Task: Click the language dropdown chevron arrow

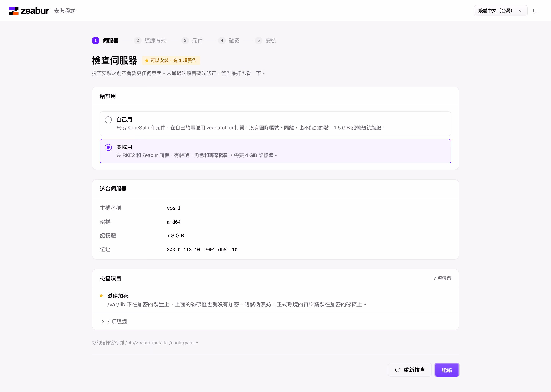Action: (x=521, y=11)
